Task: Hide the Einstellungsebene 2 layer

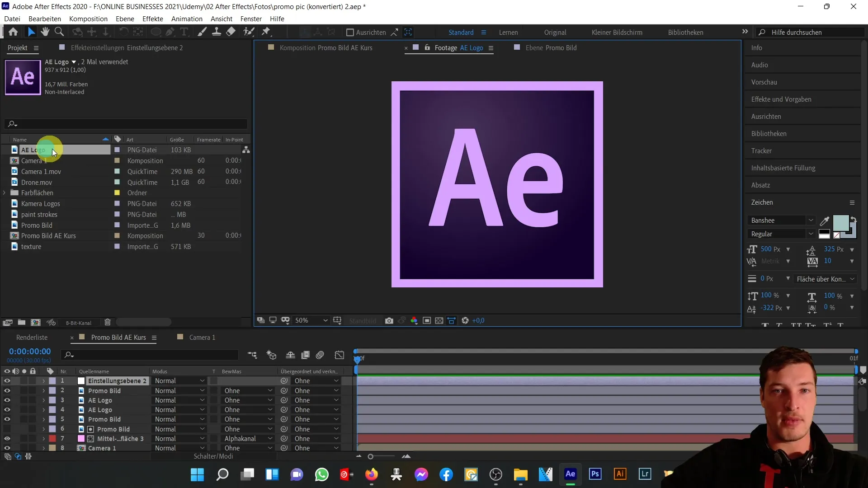Action: (7, 381)
